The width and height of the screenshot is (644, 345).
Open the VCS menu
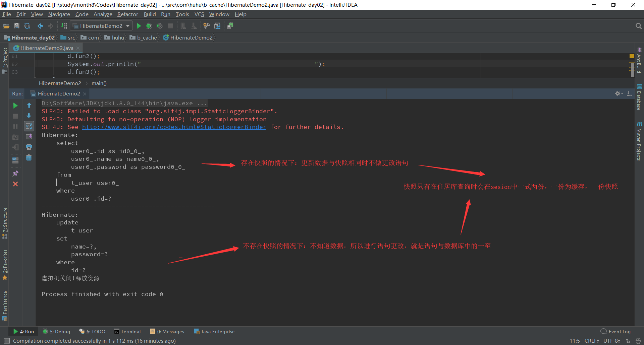coord(199,14)
